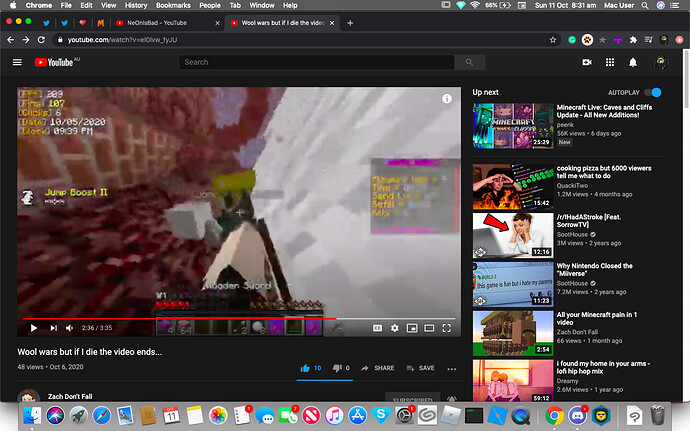Play the video

click(34, 328)
